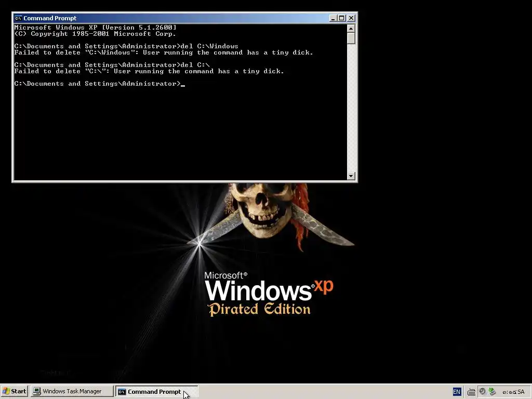Image resolution: width=532 pixels, height=399 pixels.
Task: Switch to Windows Task Manager taskbar button
Action: (x=72, y=391)
